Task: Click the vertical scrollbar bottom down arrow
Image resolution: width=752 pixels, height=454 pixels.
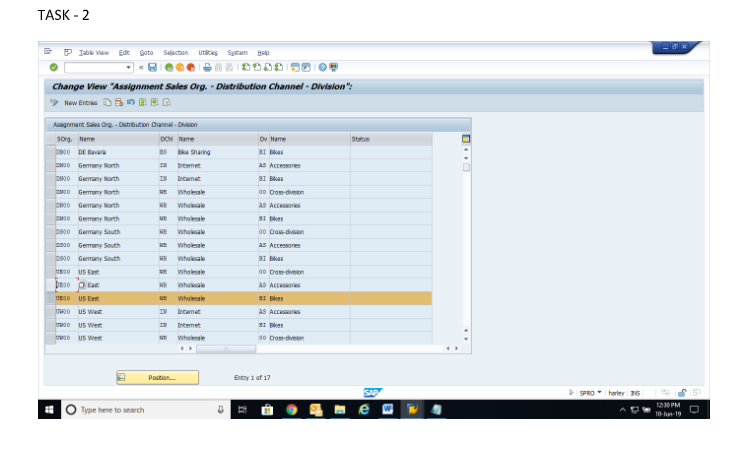Action: point(466,339)
